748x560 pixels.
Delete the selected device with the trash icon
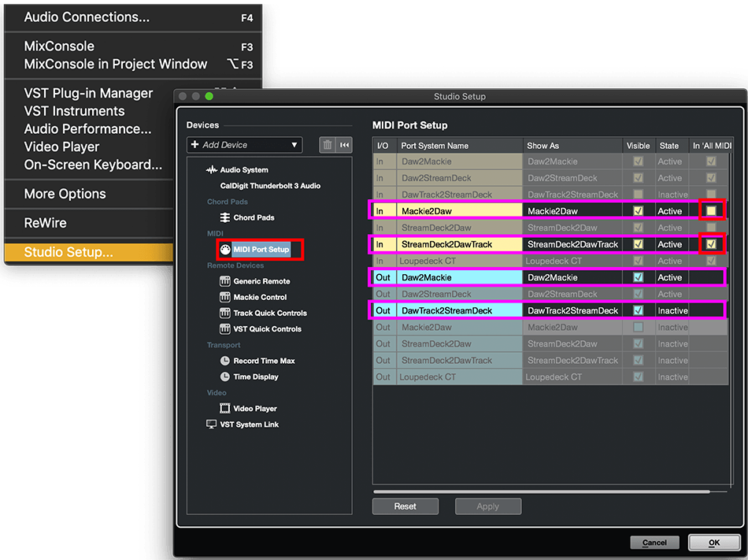(328, 145)
